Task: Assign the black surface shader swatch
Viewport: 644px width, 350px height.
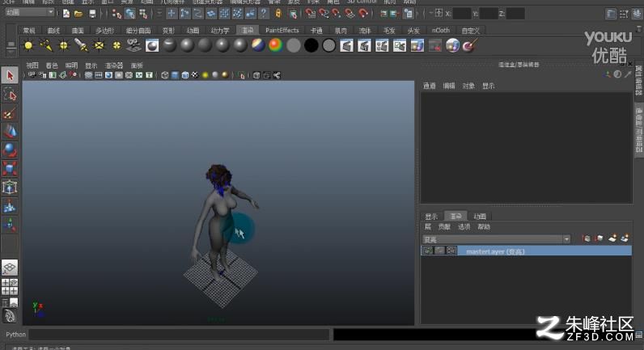Action: [x=311, y=45]
